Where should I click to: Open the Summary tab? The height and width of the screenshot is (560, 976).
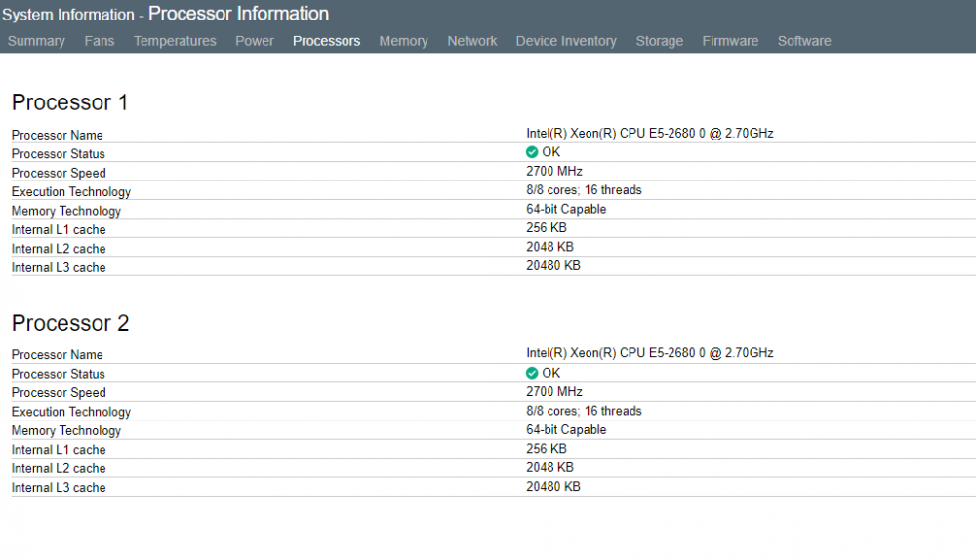click(x=36, y=41)
